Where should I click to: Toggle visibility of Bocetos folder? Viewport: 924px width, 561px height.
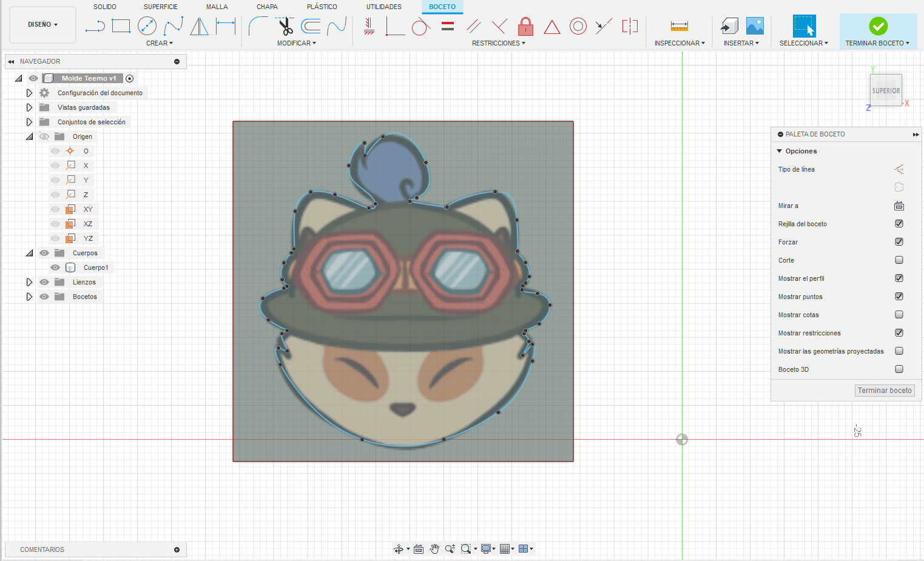[44, 297]
